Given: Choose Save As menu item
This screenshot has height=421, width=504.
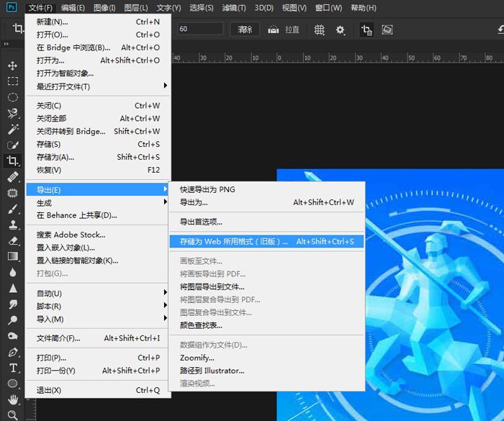Looking at the screenshot, I should point(98,157).
